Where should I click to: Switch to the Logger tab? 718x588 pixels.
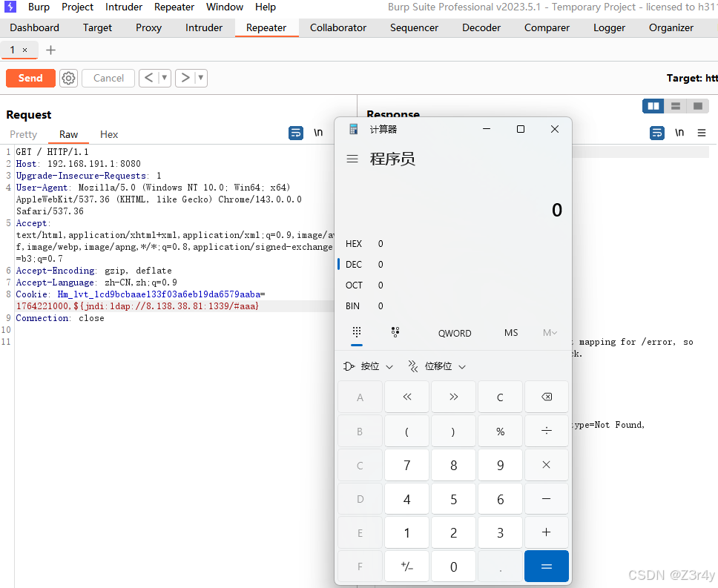click(x=609, y=27)
